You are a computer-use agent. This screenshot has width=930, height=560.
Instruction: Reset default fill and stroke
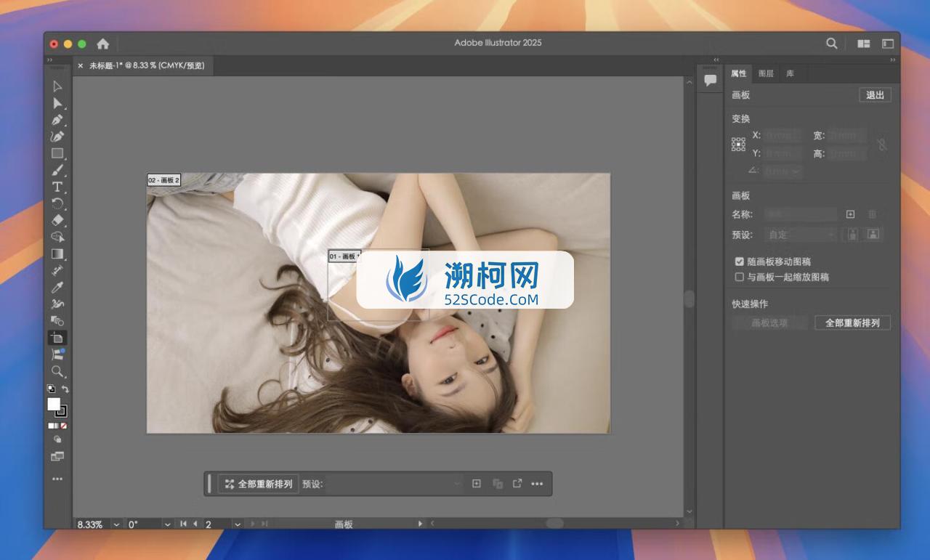[51, 389]
